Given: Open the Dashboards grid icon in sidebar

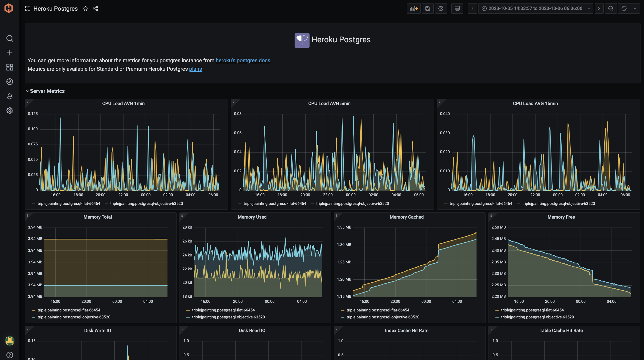Looking at the screenshot, I should (x=9, y=67).
